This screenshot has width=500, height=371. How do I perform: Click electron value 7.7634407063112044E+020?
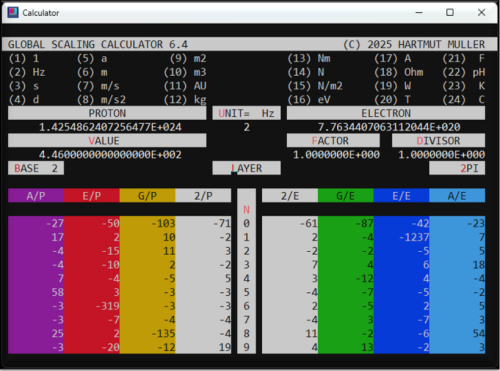(389, 127)
